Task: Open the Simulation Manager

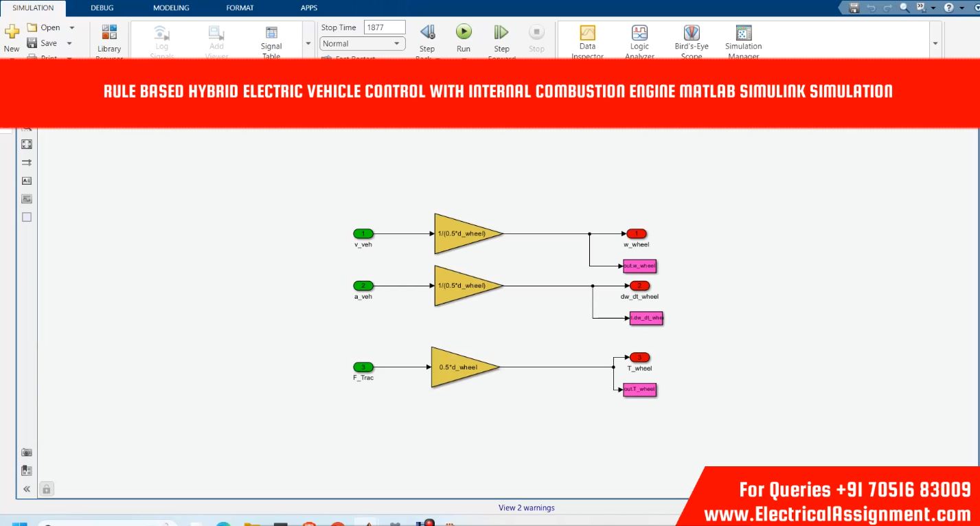Action: pos(743,33)
